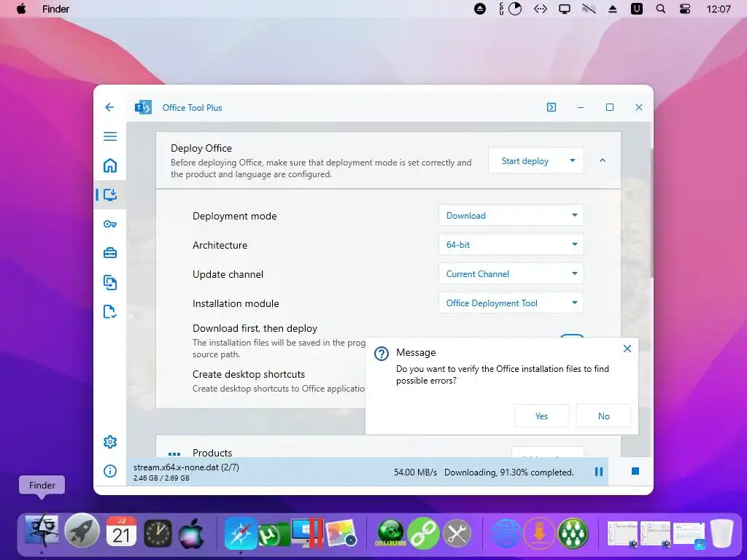Select the Deploy page sidebar icon
Viewport: 747px width, 560px height.
pyautogui.click(x=110, y=194)
